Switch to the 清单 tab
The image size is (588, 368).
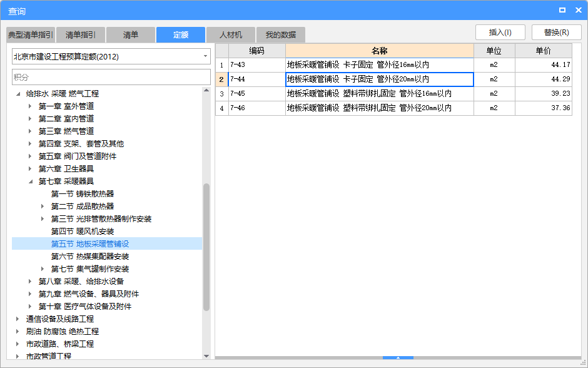tap(130, 34)
